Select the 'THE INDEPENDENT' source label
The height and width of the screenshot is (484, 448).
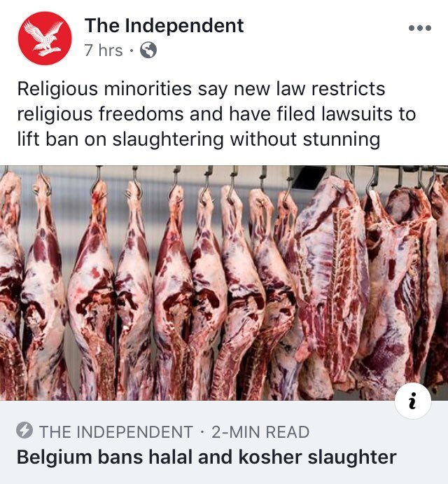(x=116, y=431)
